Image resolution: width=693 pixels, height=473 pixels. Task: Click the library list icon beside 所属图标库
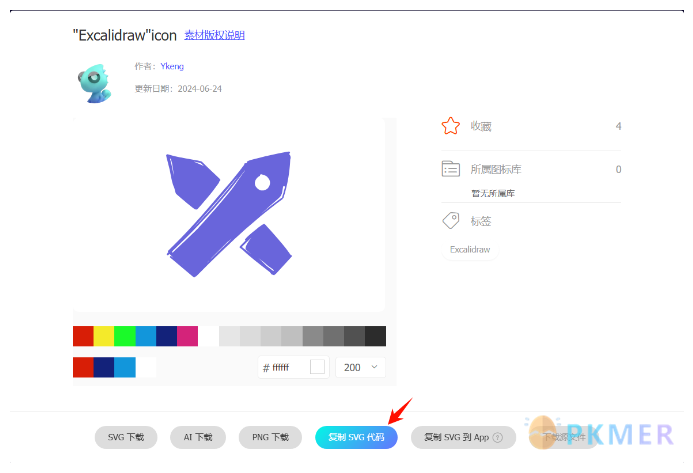point(450,169)
